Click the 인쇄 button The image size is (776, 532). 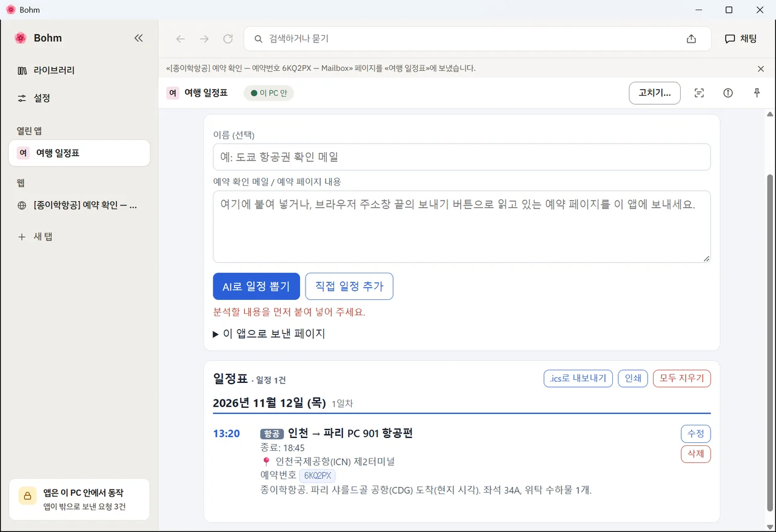(633, 379)
